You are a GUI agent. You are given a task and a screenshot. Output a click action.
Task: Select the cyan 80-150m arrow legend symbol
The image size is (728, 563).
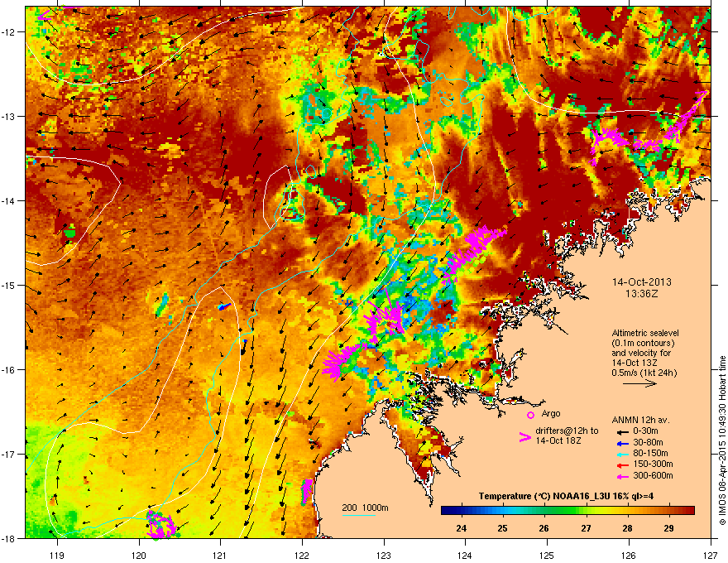tap(623, 455)
